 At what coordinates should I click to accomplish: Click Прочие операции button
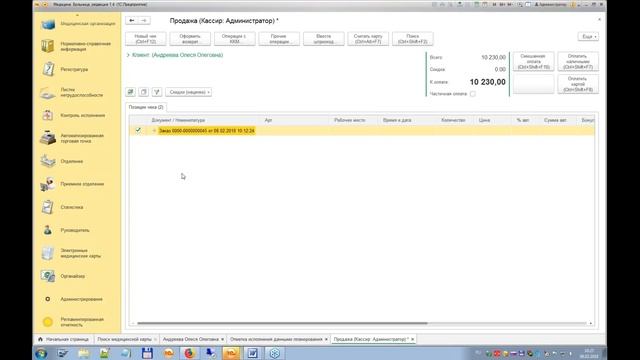click(279, 39)
